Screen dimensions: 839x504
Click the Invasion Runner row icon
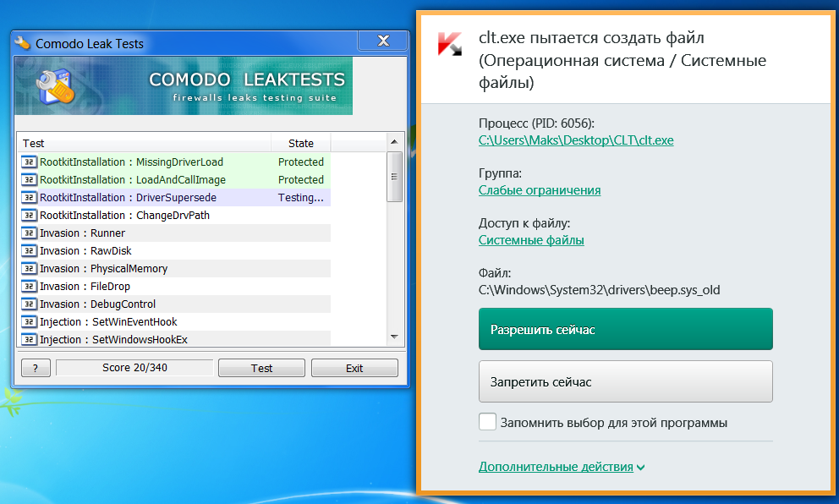tap(29, 233)
